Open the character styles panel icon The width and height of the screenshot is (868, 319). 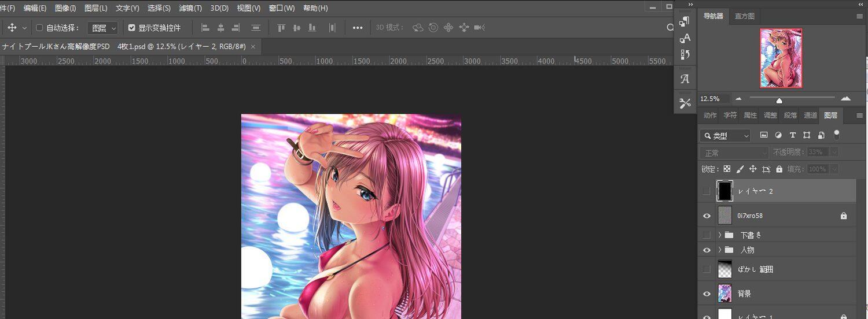[x=685, y=38]
